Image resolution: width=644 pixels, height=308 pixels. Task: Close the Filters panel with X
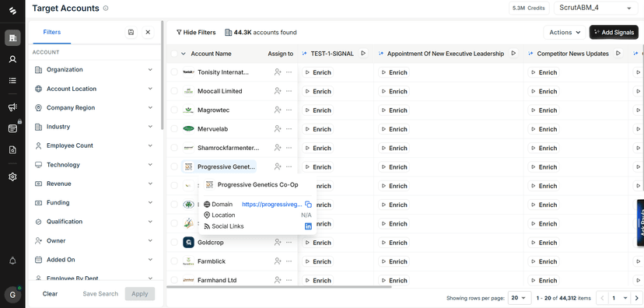pos(148,32)
